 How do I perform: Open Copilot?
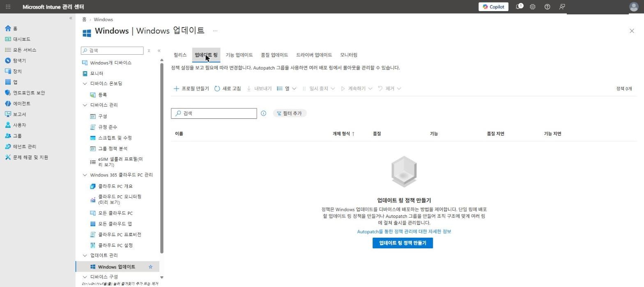(493, 7)
